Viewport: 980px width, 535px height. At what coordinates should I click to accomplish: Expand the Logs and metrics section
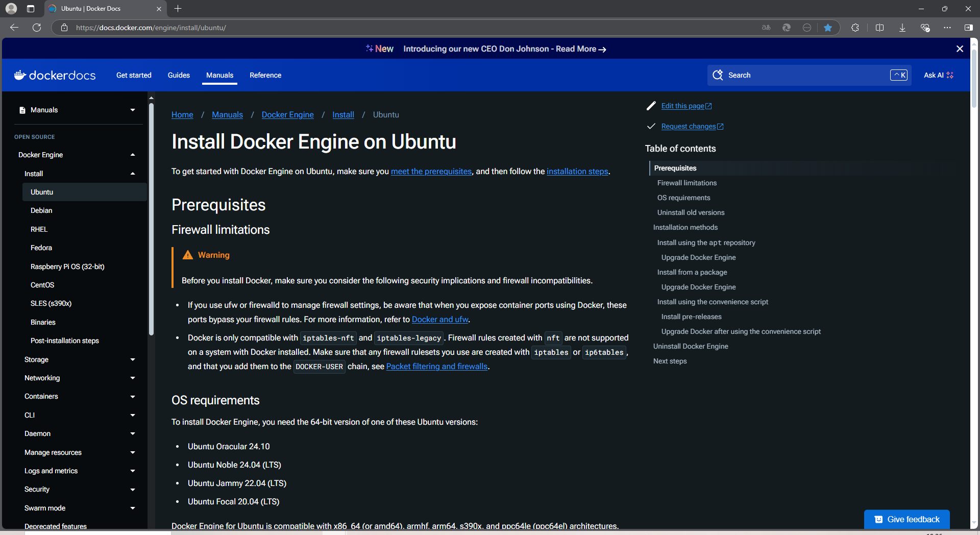point(133,471)
